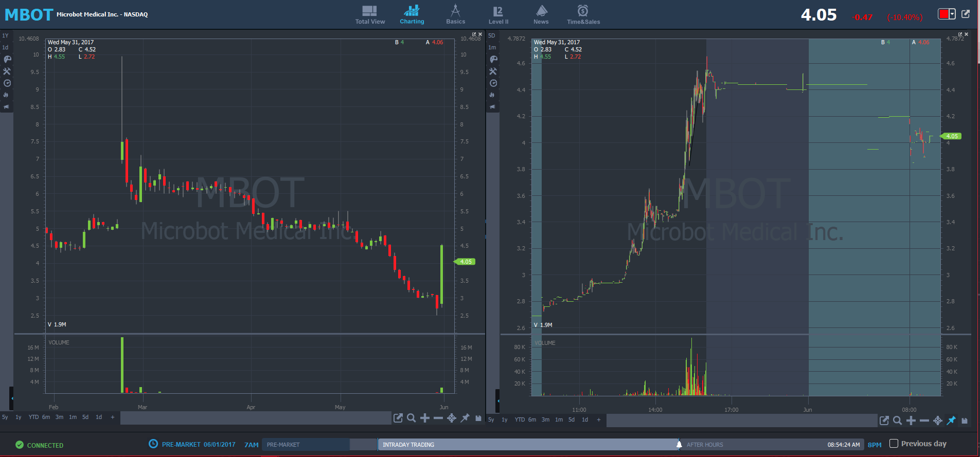Click the 4.05 last price
This screenshot has width=980, height=457.
(818, 15)
